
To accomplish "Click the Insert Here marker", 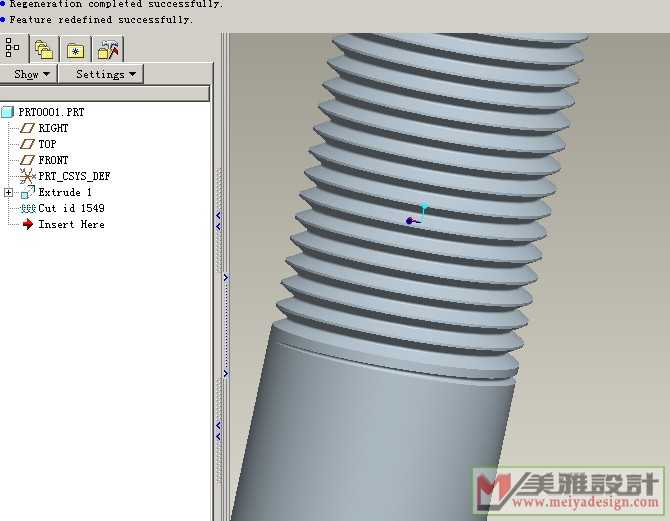I will (x=71, y=224).
